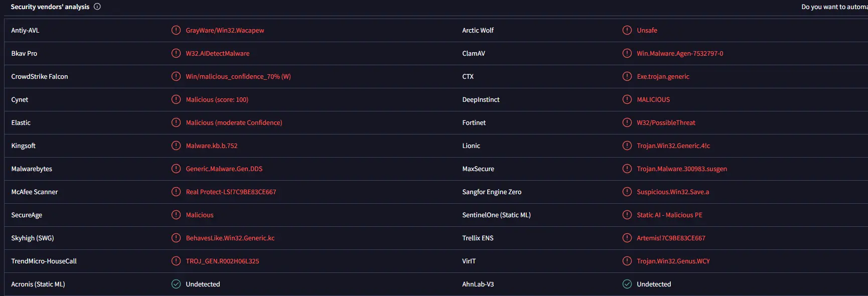Image resolution: width=868 pixels, height=296 pixels.
Task: Click the warning icon for Kingsoft detection
Action: 176,145
